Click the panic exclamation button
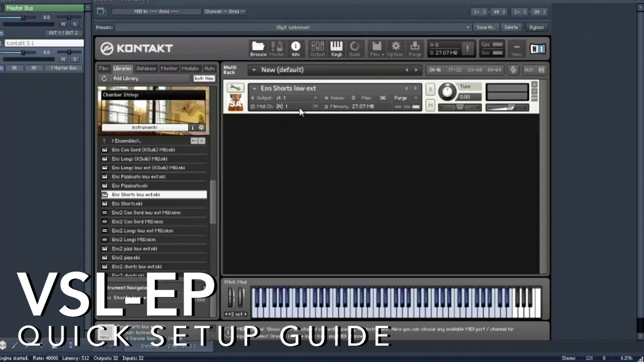 [x=467, y=49]
